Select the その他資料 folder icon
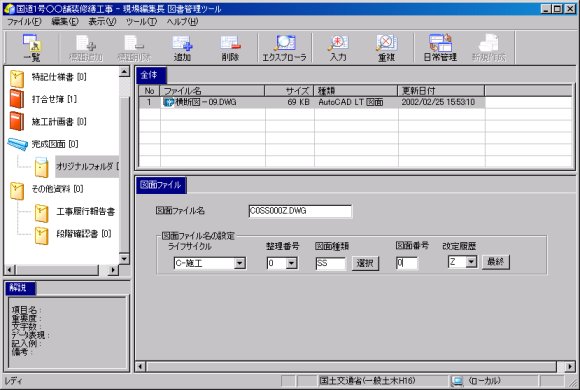 17,190
